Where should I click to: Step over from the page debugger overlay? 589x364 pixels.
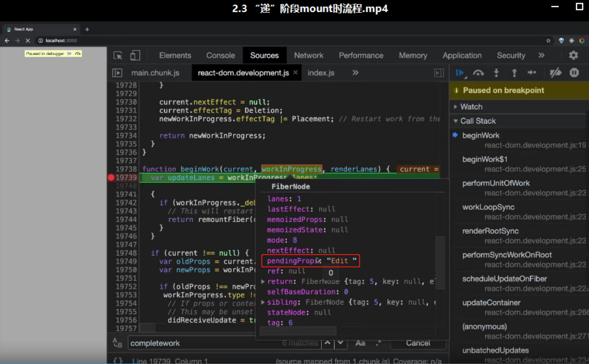tap(78, 54)
